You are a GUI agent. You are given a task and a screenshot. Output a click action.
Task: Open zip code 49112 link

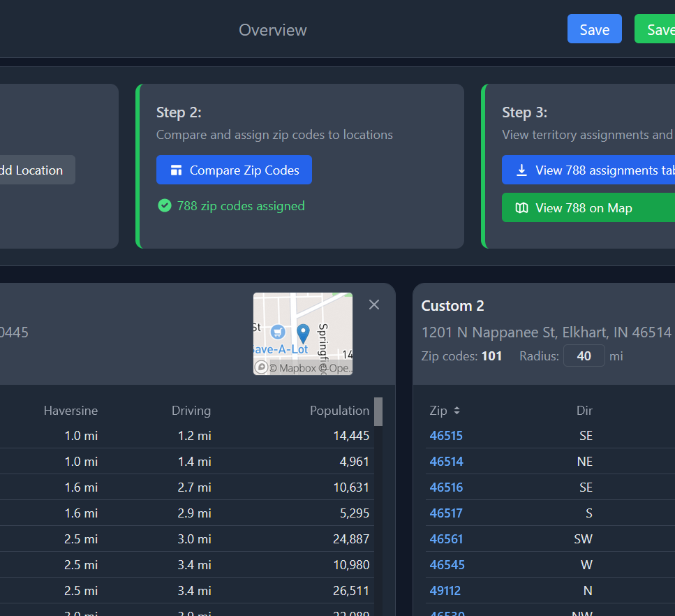445,591
